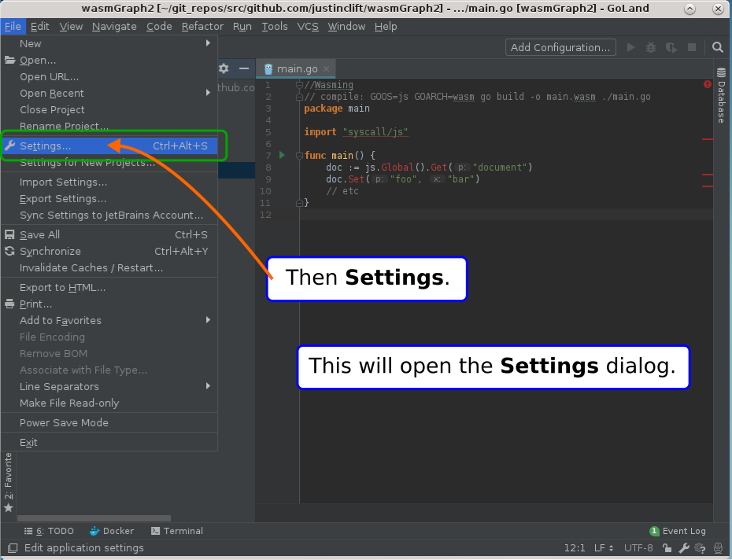Click the Debug bug icon in toolbar
Image resolution: width=732 pixels, height=560 pixels.
(x=651, y=47)
